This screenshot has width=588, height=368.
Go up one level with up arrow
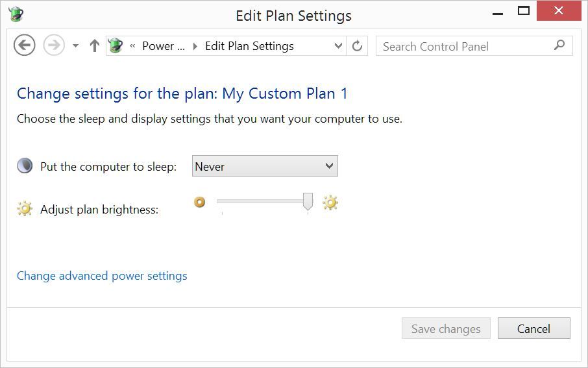point(95,46)
